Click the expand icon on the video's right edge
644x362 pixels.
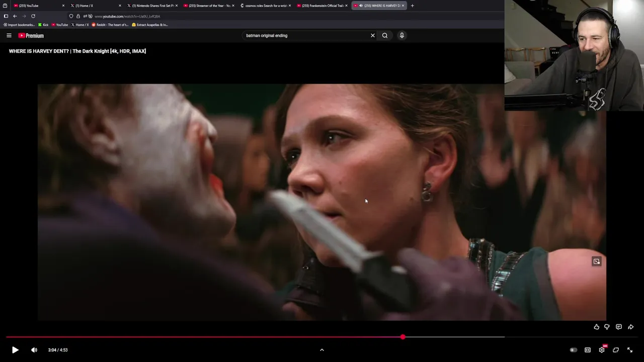tap(596, 261)
